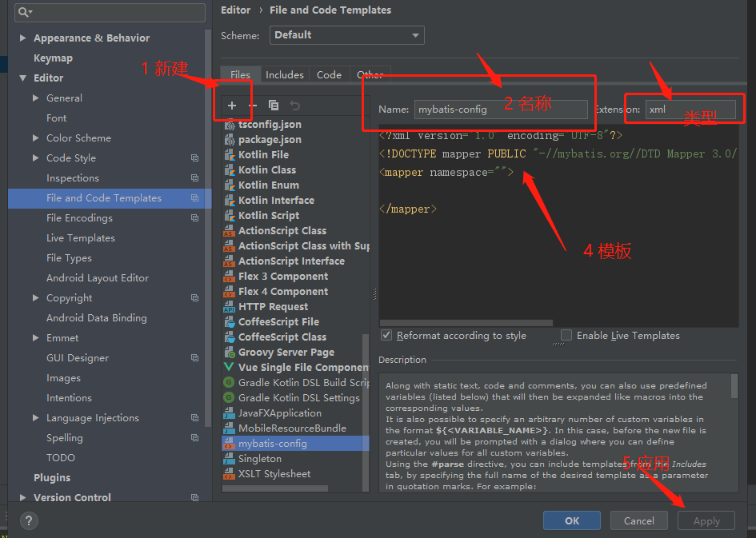Click the reset to default undo icon
The height and width of the screenshot is (538, 756).
294,106
